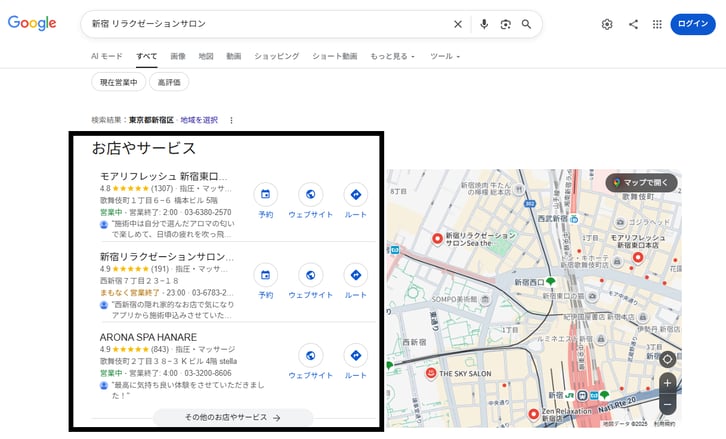Open the ARONA SPA HANARE listing title
Screen dimensions: 726x439
pos(148,337)
